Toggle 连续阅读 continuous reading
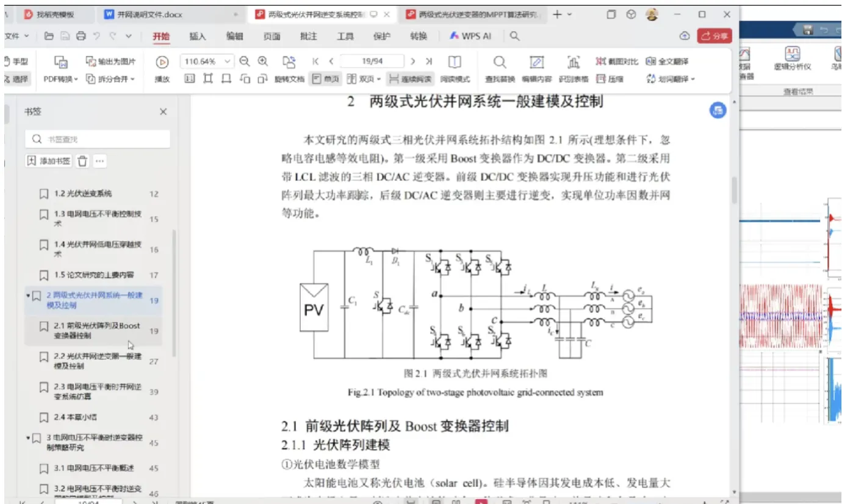 410,79
